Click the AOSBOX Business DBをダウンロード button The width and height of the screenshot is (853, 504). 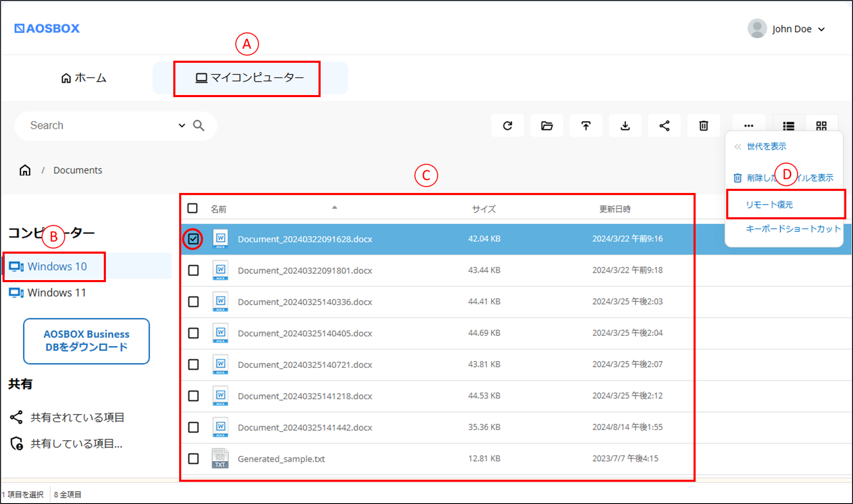pyautogui.click(x=86, y=341)
